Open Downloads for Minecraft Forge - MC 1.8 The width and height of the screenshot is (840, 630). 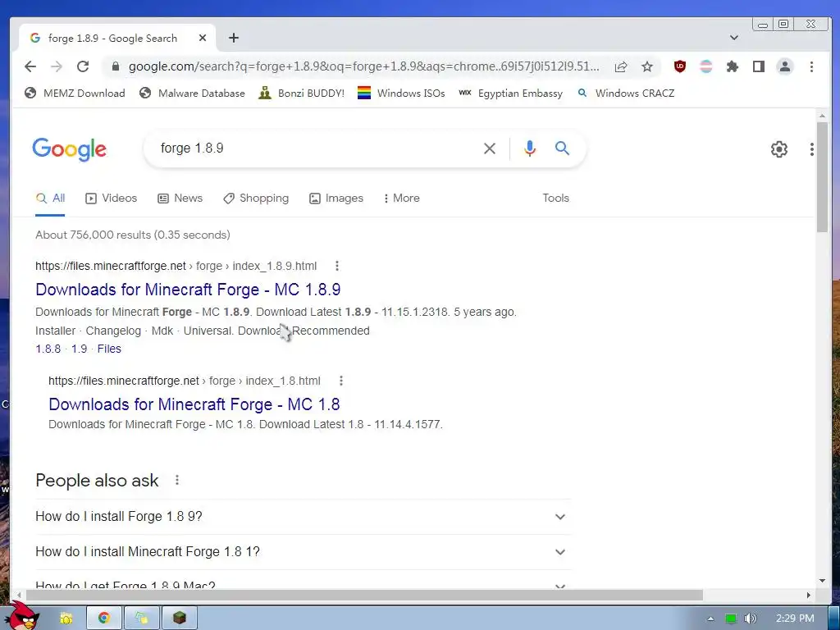click(194, 404)
